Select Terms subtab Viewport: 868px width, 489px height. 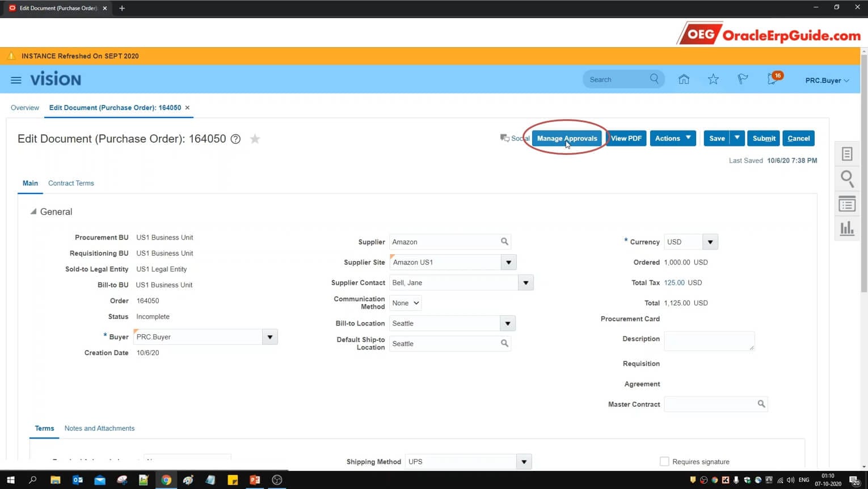coord(44,428)
